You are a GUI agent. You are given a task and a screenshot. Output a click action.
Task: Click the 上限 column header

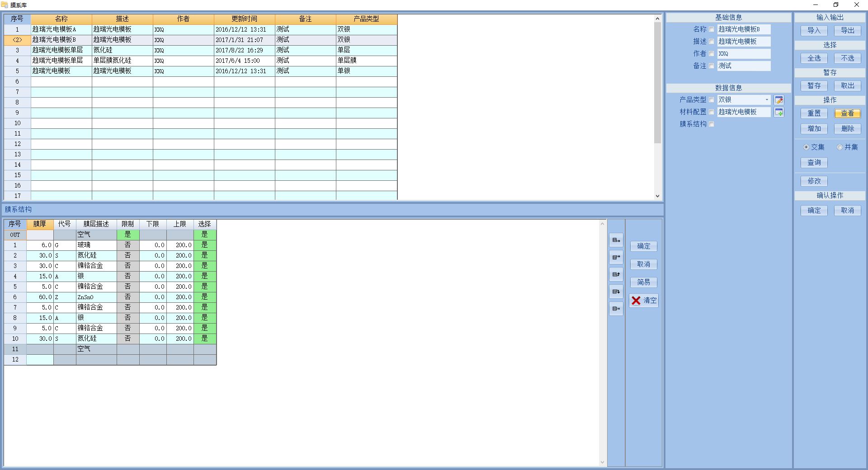(x=180, y=224)
